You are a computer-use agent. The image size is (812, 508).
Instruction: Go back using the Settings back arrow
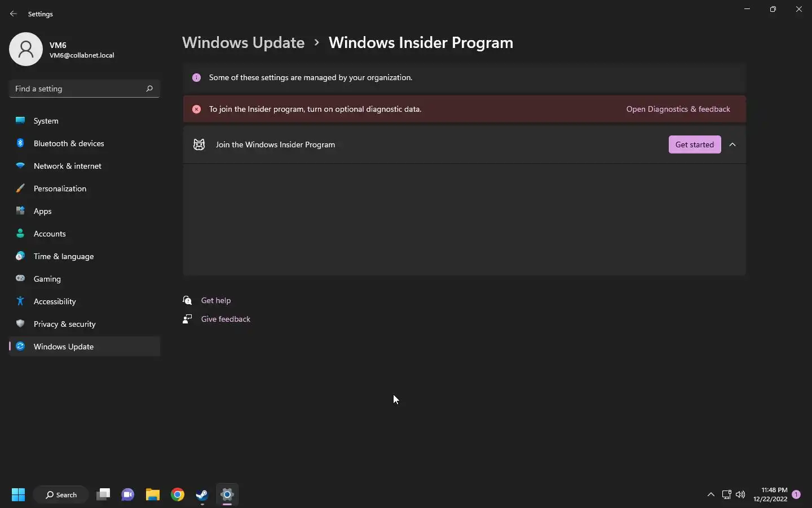point(14,14)
